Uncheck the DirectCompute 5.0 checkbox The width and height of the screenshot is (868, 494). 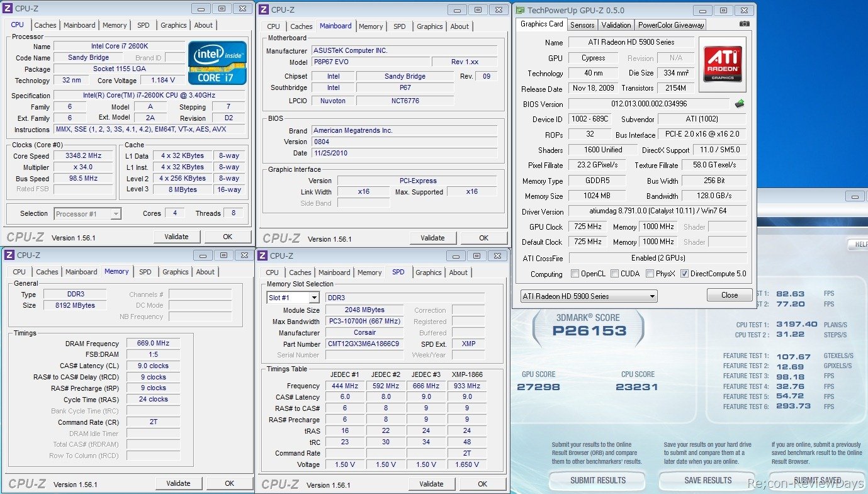pyautogui.click(x=684, y=274)
